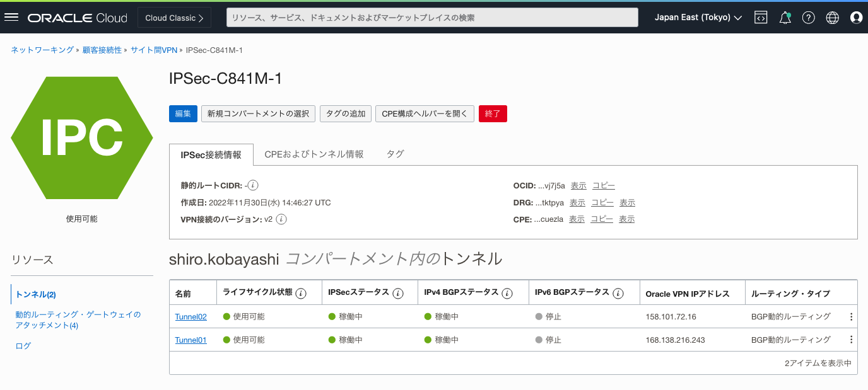Open the help question mark icon
This screenshot has height=390, width=868.
pyautogui.click(x=809, y=18)
